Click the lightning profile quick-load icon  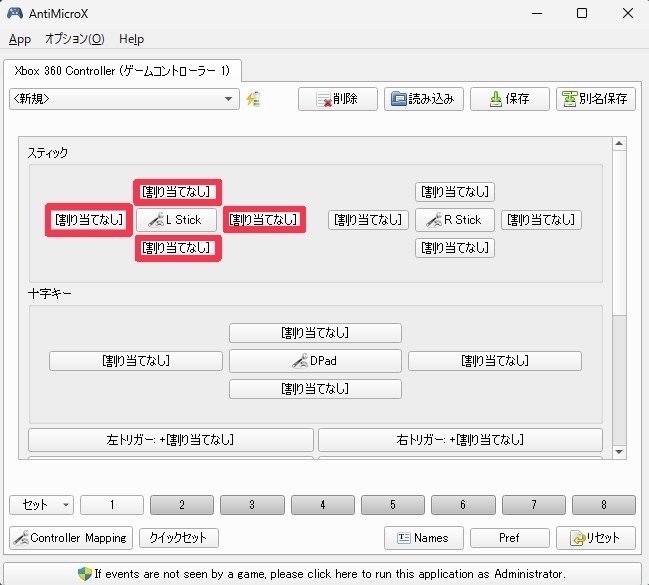coord(253,99)
